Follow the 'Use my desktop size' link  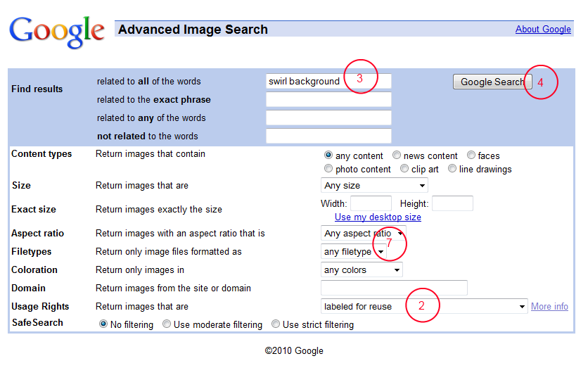click(378, 217)
